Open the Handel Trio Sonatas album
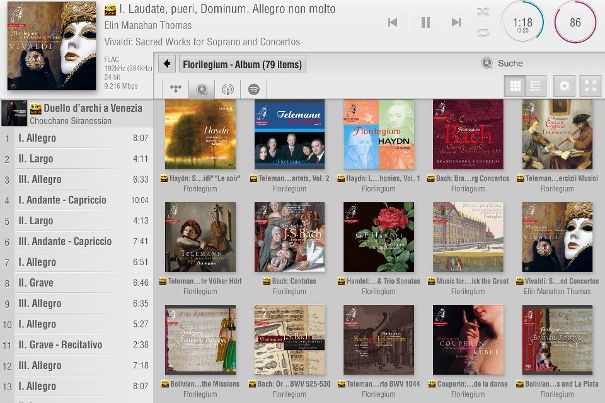Viewport: 605px width, 403px height. [x=379, y=237]
